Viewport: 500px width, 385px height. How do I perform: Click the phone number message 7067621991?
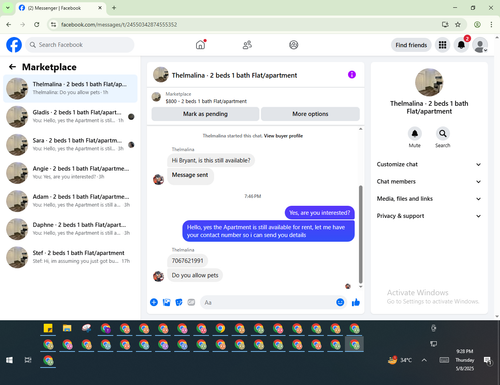click(187, 261)
